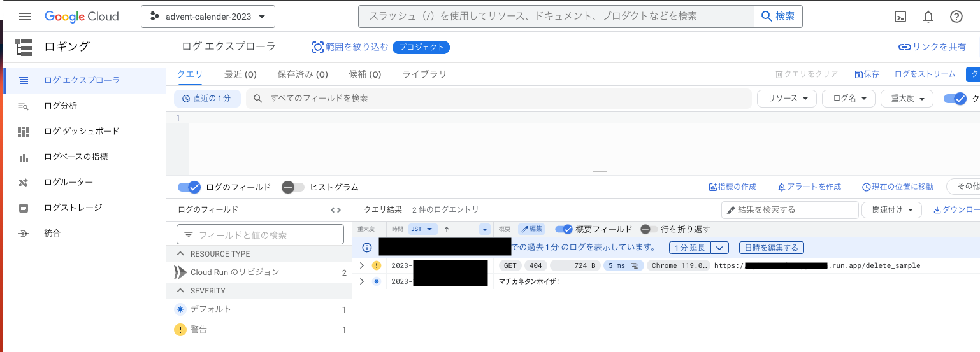Click the ログストレージ sidebar icon
Screen dimensions: 980x352
tap(24, 208)
